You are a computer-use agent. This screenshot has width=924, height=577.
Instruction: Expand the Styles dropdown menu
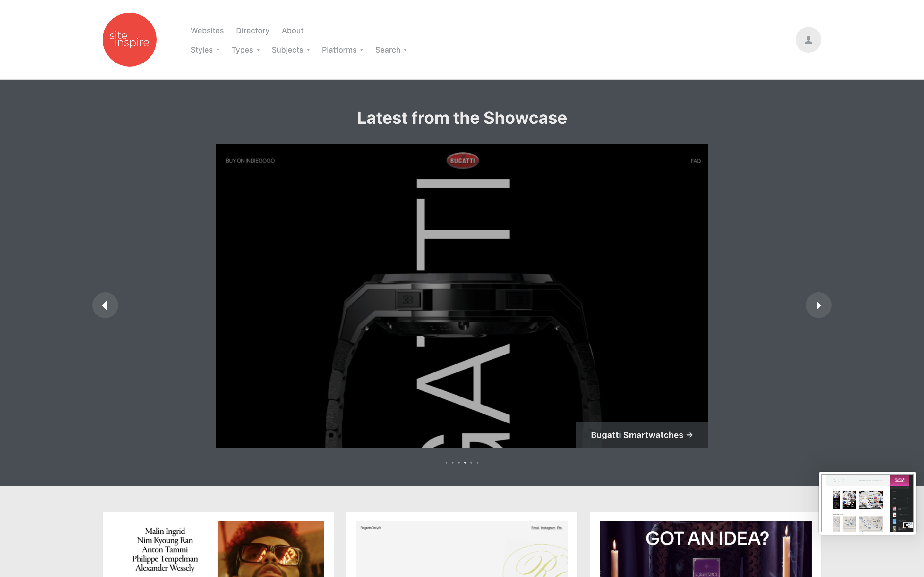pyautogui.click(x=205, y=50)
